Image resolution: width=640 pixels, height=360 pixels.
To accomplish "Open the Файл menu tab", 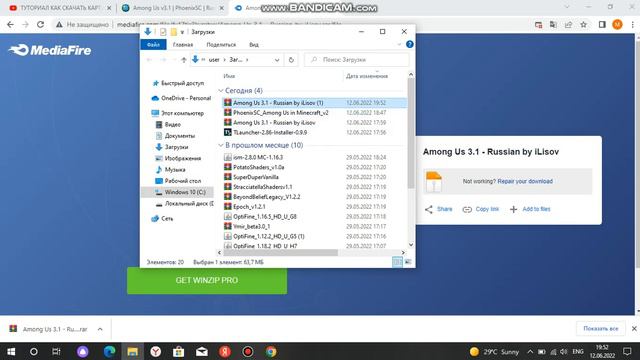I will point(153,44).
